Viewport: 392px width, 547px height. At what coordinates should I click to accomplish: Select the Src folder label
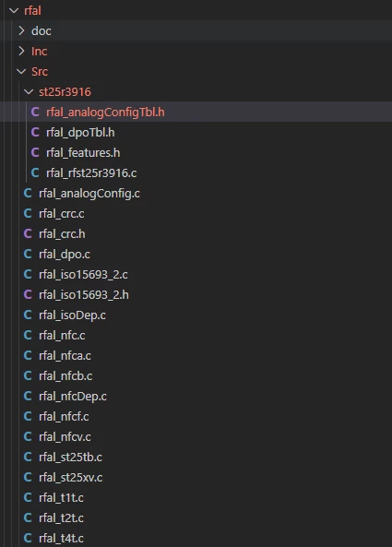pos(40,72)
